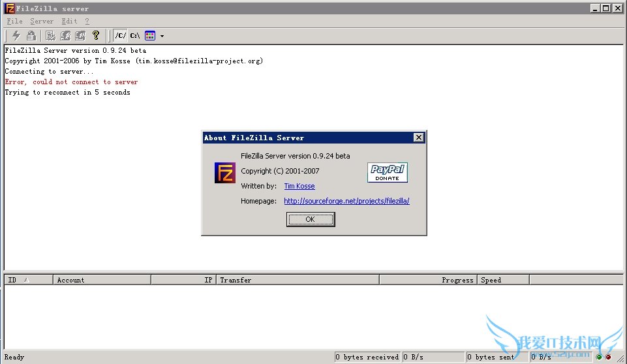Click the FileZilla icon in the title bar
The image size is (627, 364).
point(10,8)
